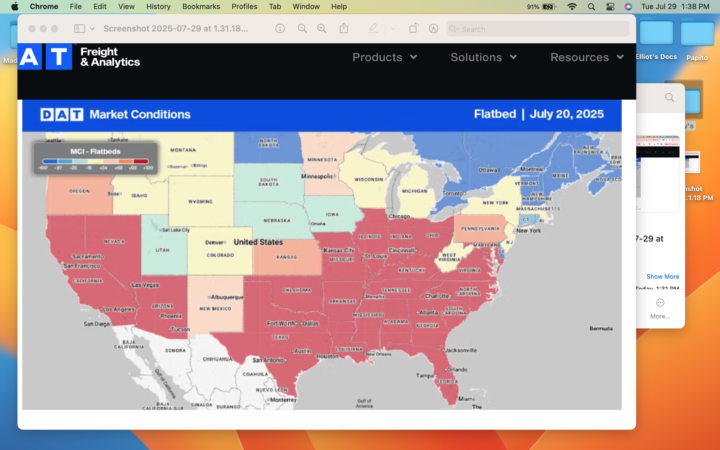Zoom in with the plus magnifier
The image size is (720, 450).
[322, 28]
